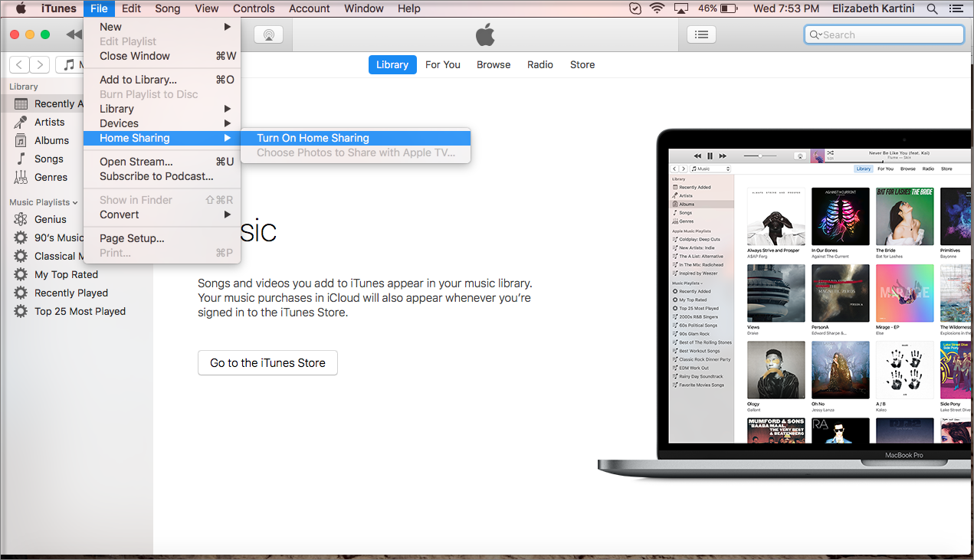This screenshot has width=974, height=560.
Task: Click the AirPlay display icon in menu bar
Action: (680, 8)
